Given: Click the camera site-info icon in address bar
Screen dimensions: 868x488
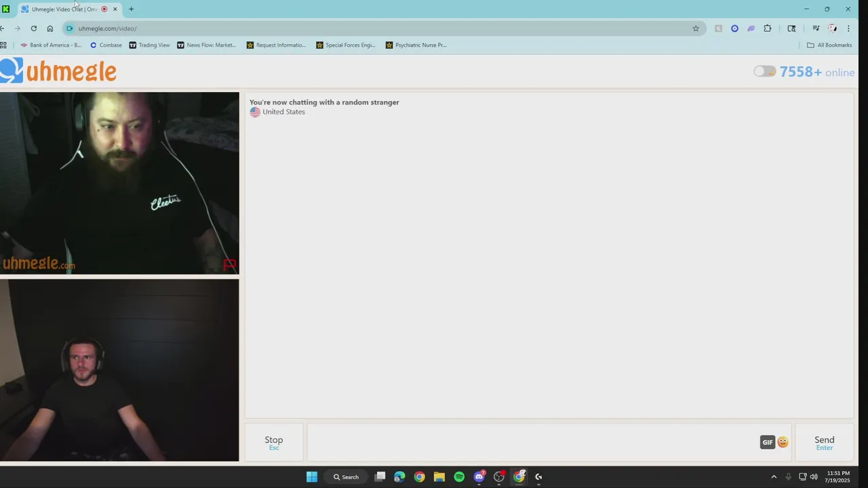Looking at the screenshot, I should (x=69, y=28).
